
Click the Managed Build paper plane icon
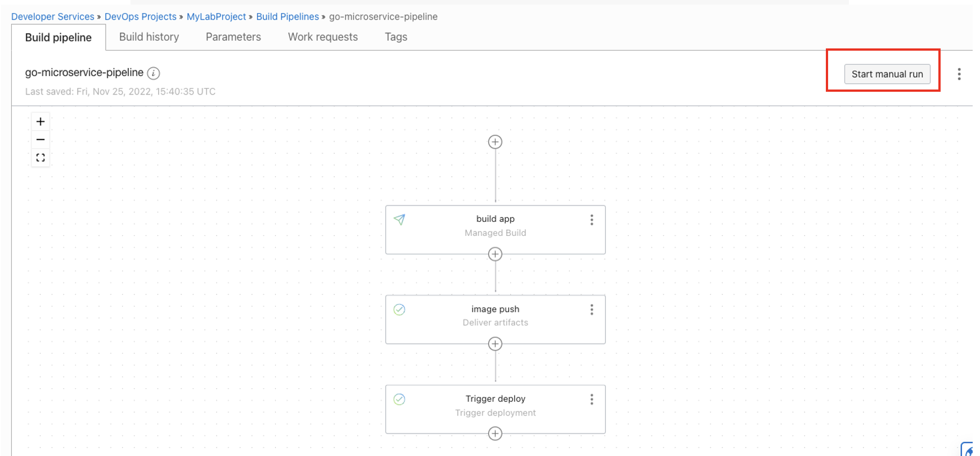[399, 220]
